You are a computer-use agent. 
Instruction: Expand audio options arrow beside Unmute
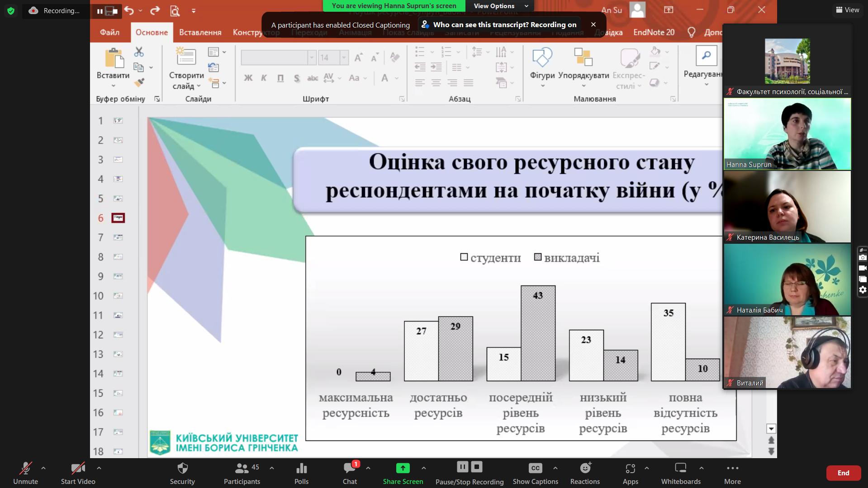[43, 468]
